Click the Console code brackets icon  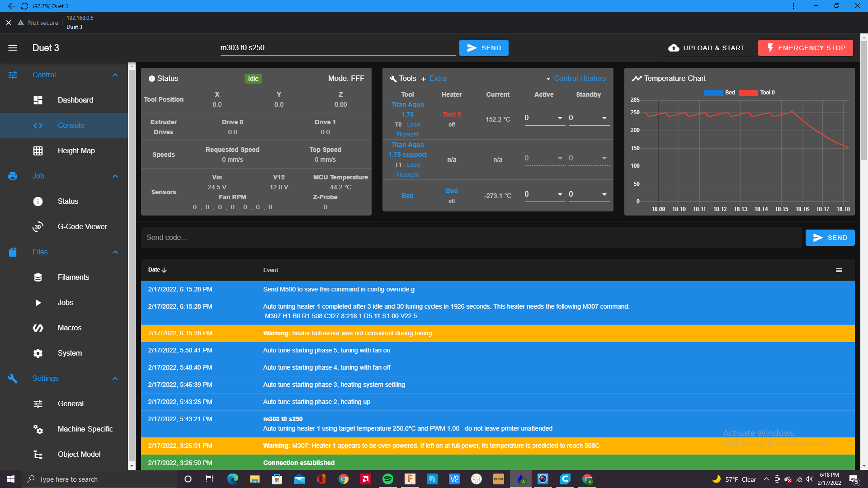click(38, 126)
